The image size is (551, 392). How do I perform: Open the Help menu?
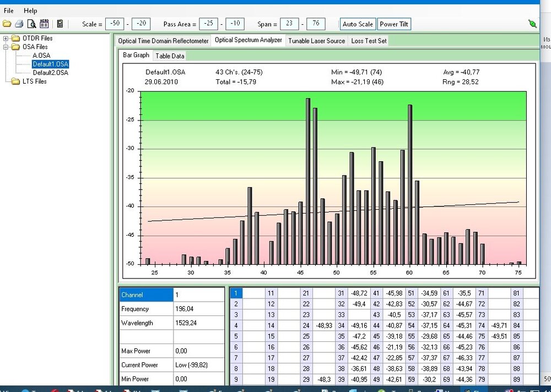pos(30,10)
